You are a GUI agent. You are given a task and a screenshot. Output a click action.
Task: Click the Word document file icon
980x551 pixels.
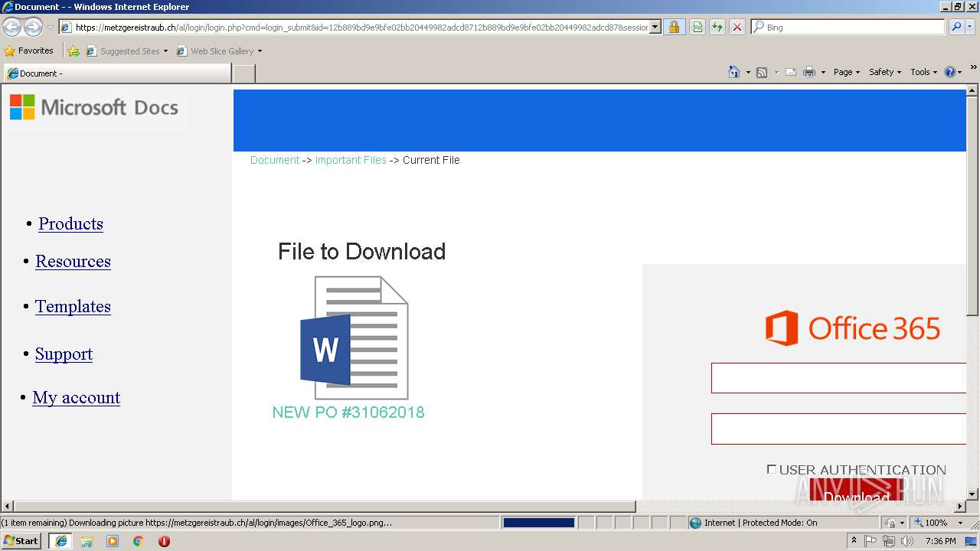point(354,337)
